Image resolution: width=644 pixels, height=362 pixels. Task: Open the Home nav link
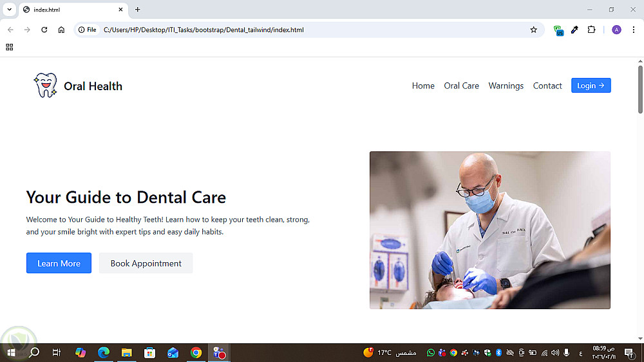(x=423, y=86)
